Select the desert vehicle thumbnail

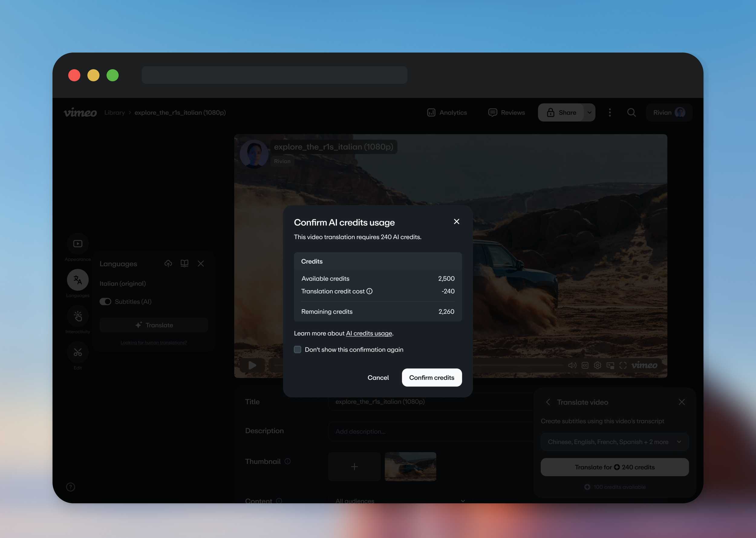(x=410, y=467)
